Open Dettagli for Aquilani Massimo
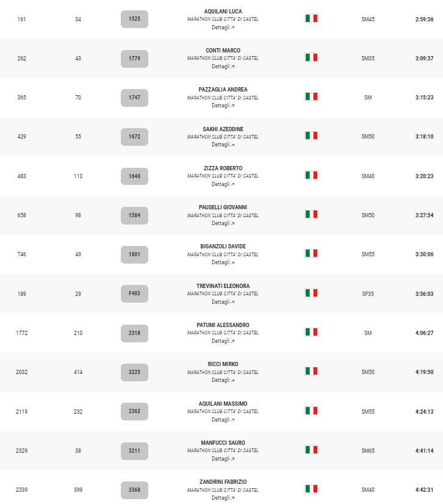Screen dimensions: 443x504 point(223,420)
